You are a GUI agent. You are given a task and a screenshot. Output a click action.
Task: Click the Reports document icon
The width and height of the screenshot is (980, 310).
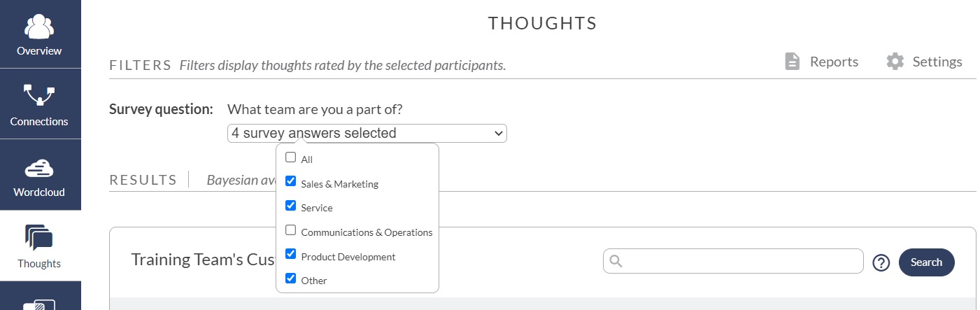(x=792, y=62)
